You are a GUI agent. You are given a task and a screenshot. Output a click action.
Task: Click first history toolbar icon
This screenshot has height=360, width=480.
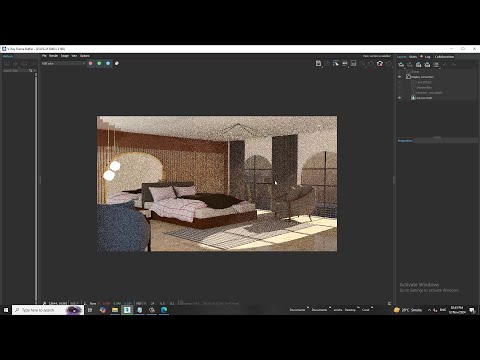[7, 63]
